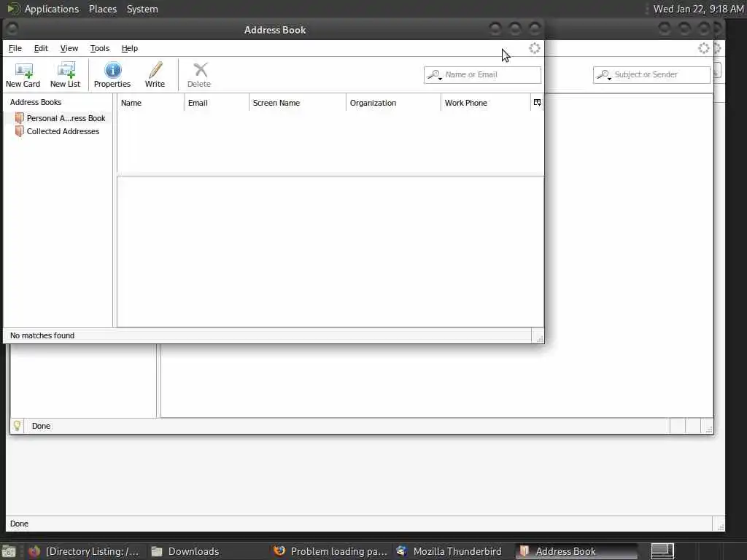Select Collected Addresses in sidebar

pos(63,131)
